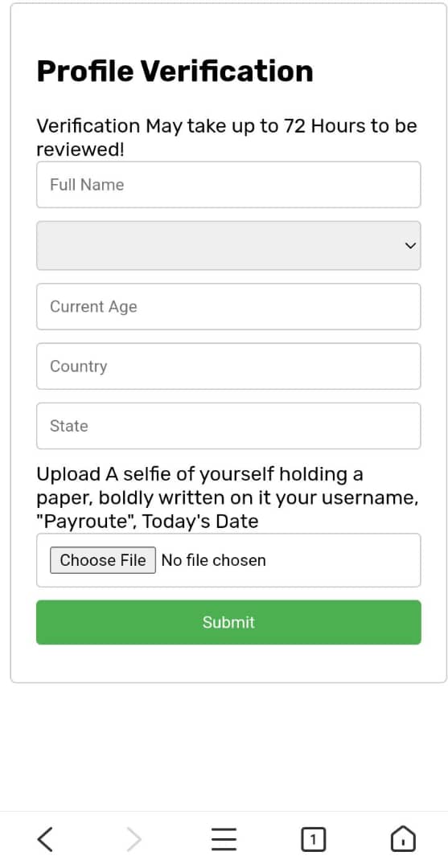Submit the verification form
448x868 pixels.
click(x=228, y=622)
